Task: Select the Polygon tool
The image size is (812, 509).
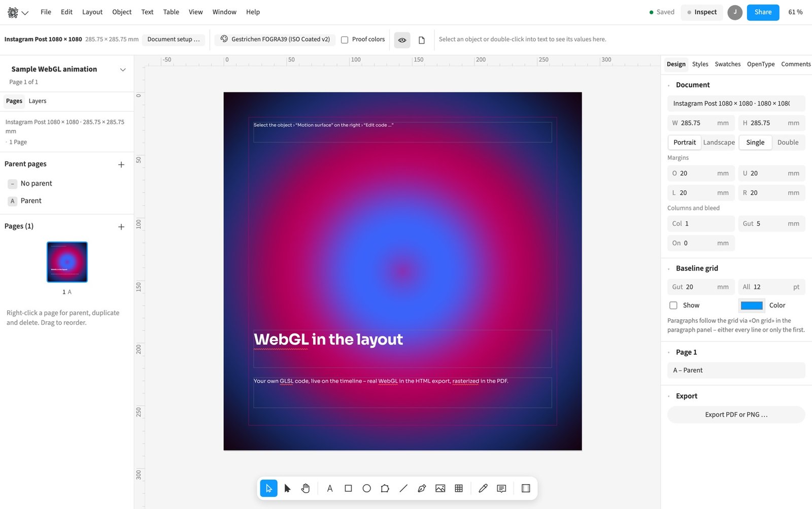Action: [385, 488]
